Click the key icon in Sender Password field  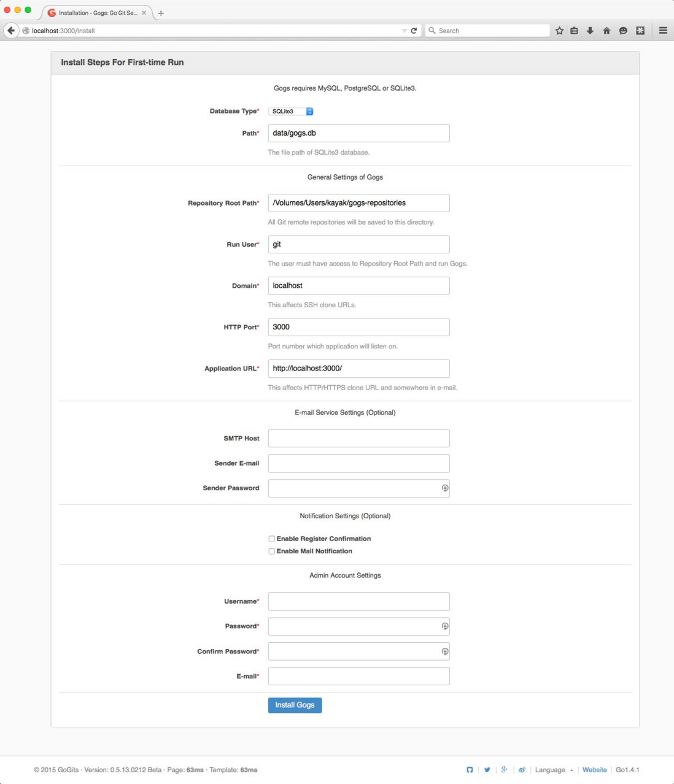(445, 488)
